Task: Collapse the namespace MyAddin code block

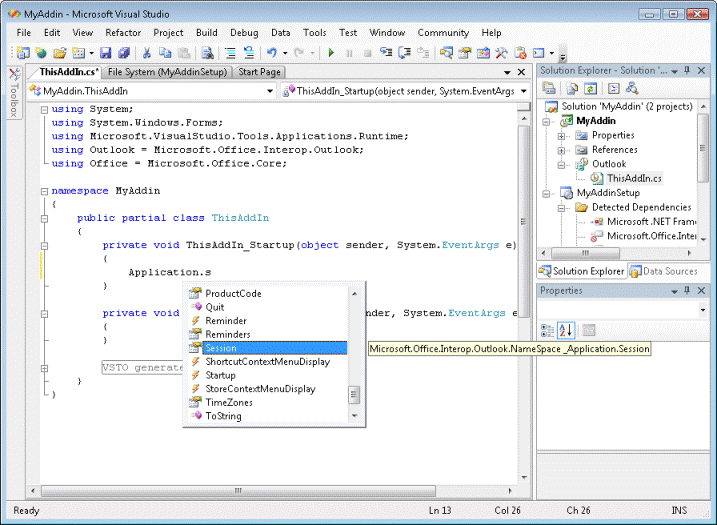Action: pos(44,191)
